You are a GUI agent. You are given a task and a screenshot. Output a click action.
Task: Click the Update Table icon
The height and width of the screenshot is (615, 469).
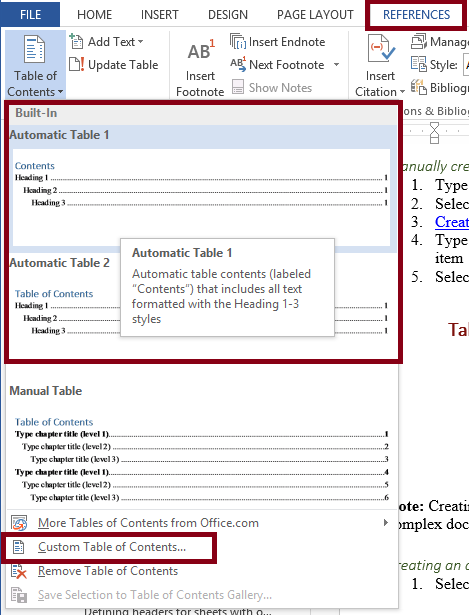76,64
